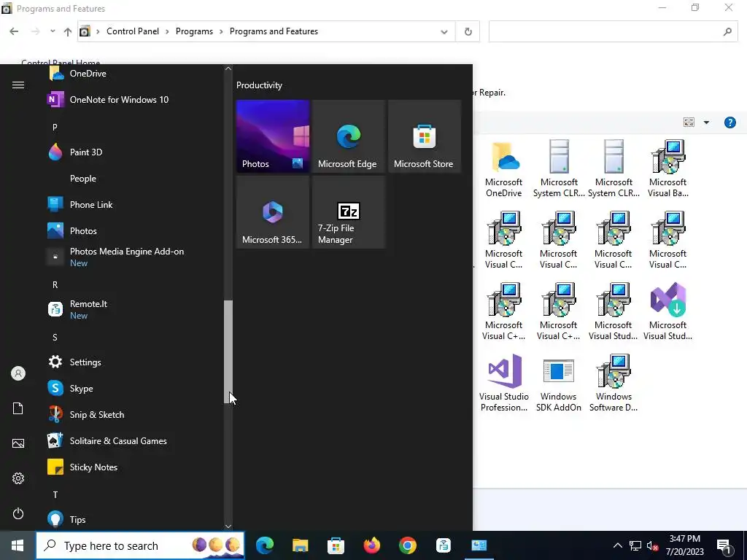Go up one level in Control Panel

tap(68, 31)
